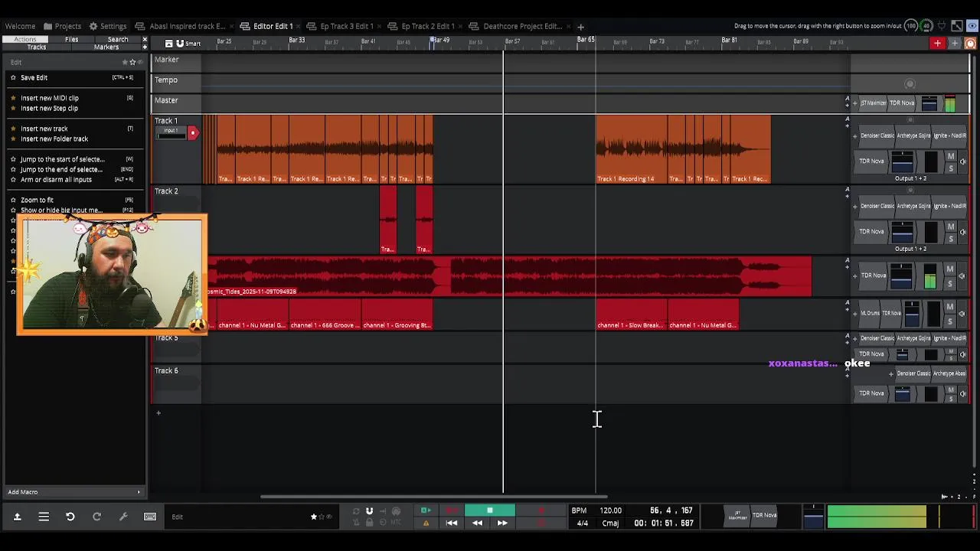The height and width of the screenshot is (551, 980).
Task: Open Track 1 Ignite - NadIR plugin
Action: [x=949, y=135]
